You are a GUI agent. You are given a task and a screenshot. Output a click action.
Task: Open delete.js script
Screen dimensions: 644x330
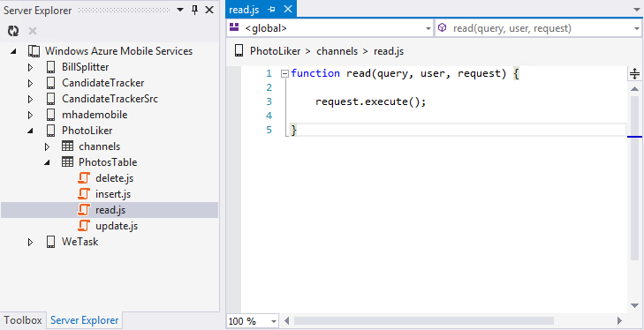point(115,178)
